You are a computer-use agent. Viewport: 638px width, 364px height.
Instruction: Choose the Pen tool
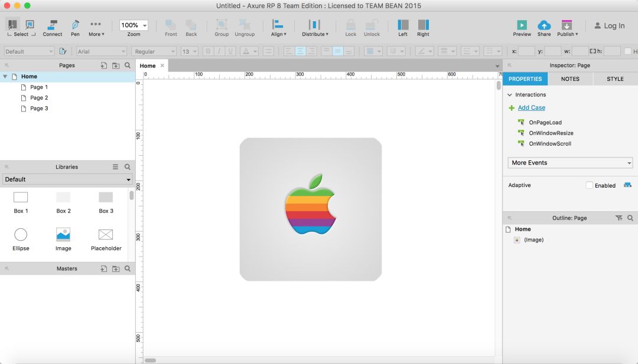75,28
